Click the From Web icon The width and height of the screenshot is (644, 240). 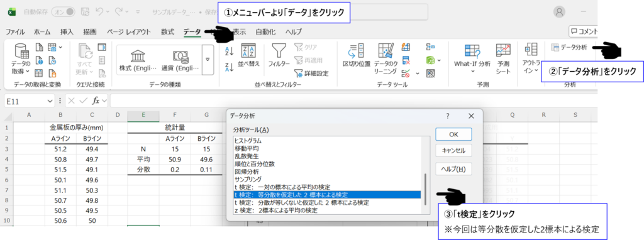[40, 61]
